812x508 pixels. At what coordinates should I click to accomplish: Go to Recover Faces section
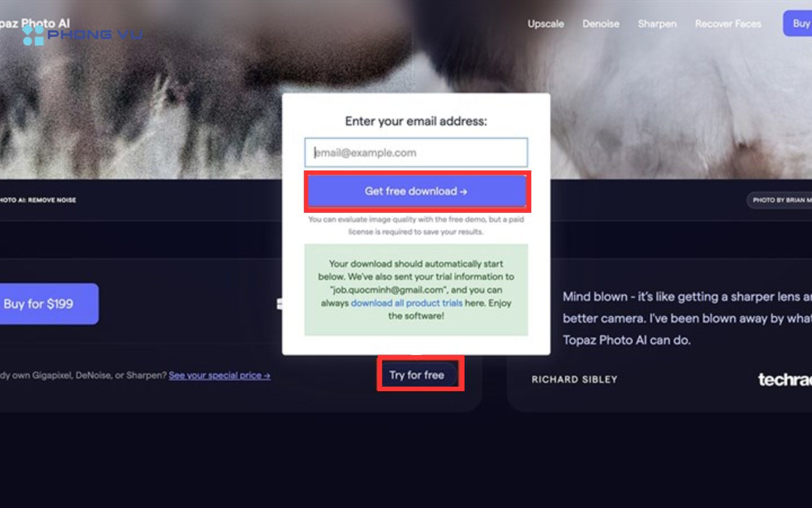(728, 24)
